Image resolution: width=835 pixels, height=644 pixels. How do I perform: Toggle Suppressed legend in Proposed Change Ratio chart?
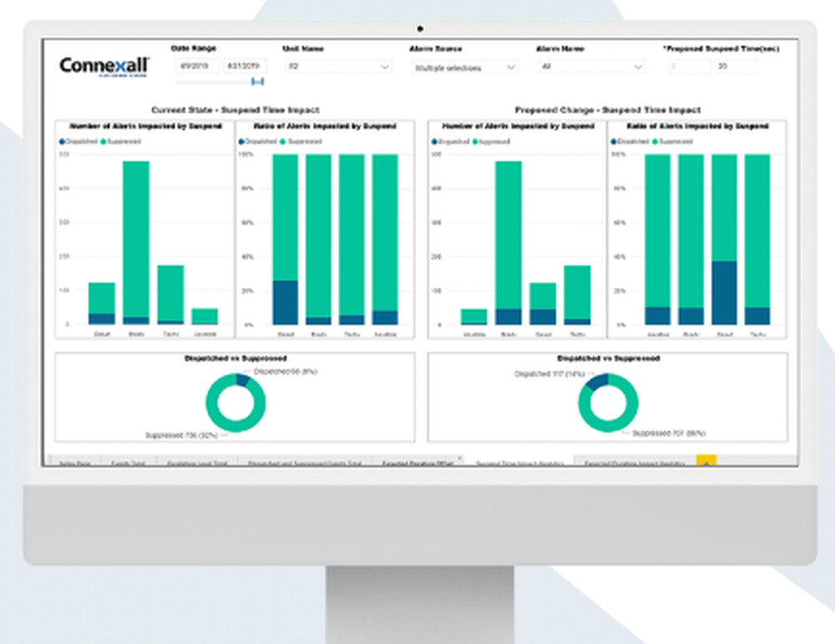click(x=672, y=142)
